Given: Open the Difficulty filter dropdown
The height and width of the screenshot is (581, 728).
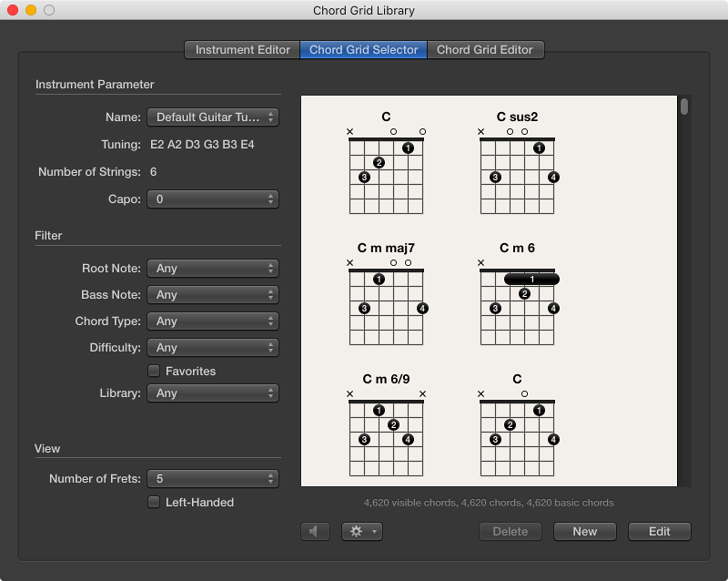Looking at the screenshot, I should pos(212,347).
